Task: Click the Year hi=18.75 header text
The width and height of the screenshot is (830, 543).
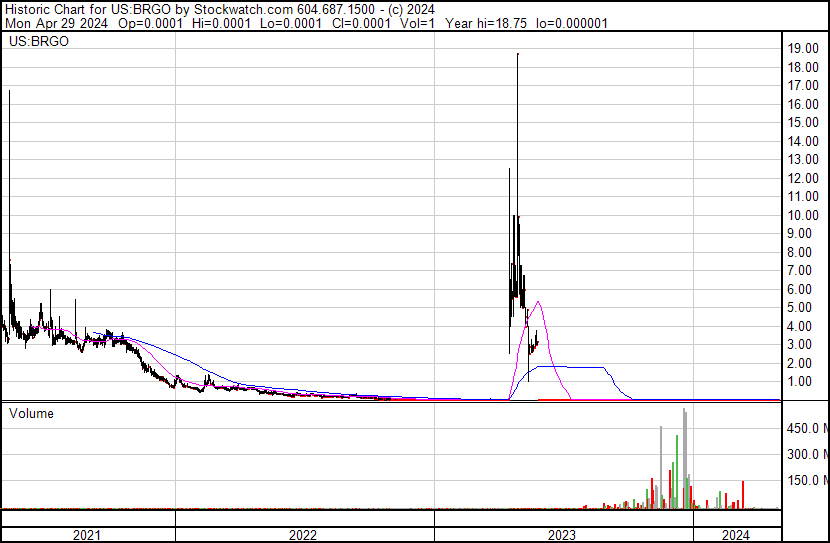Action: point(486,23)
